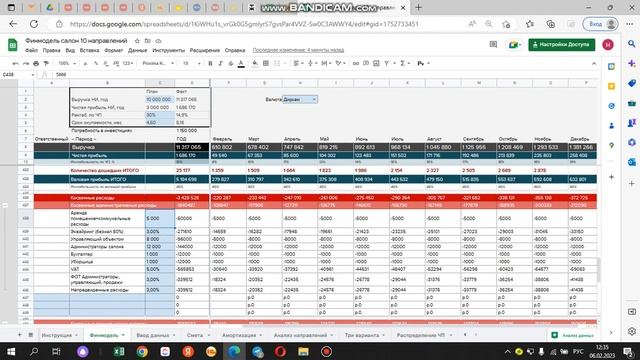This screenshot has height=360, width=640.
Task: Open the Правка menu
Action: click(51, 50)
